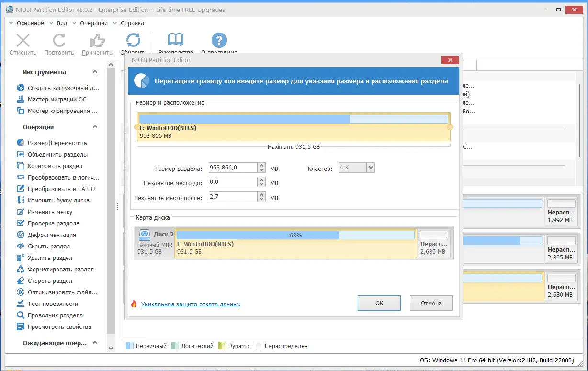
Task: Open Уникальная защита отката данных link
Action: coord(191,304)
